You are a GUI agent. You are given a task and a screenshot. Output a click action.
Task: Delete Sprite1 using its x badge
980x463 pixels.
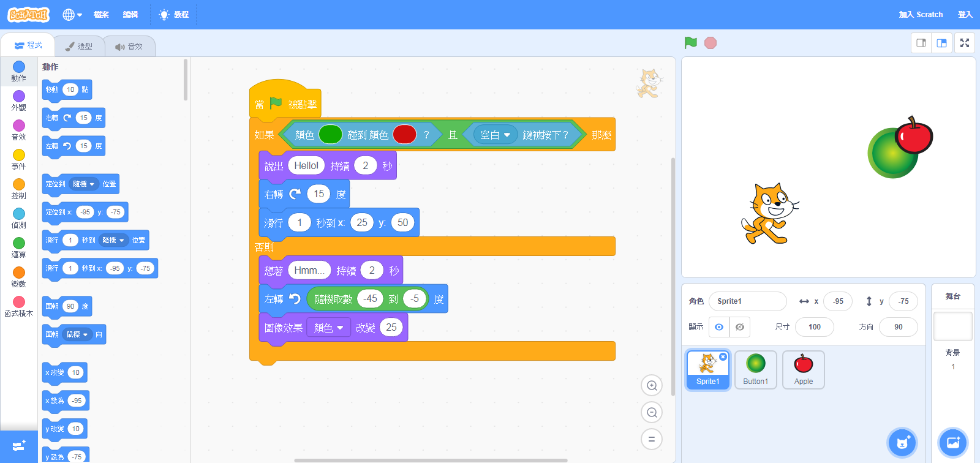723,356
